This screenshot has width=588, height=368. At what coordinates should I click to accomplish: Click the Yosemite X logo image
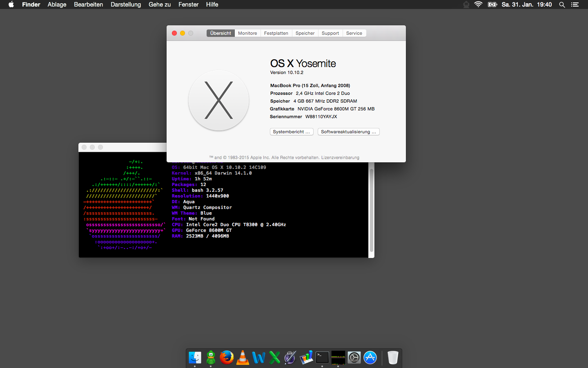(x=218, y=100)
